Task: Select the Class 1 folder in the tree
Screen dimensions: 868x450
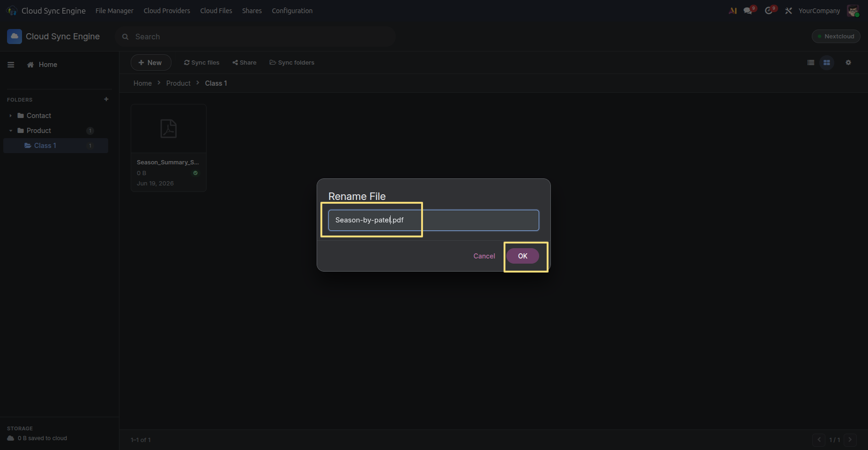Action: point(56,146)
